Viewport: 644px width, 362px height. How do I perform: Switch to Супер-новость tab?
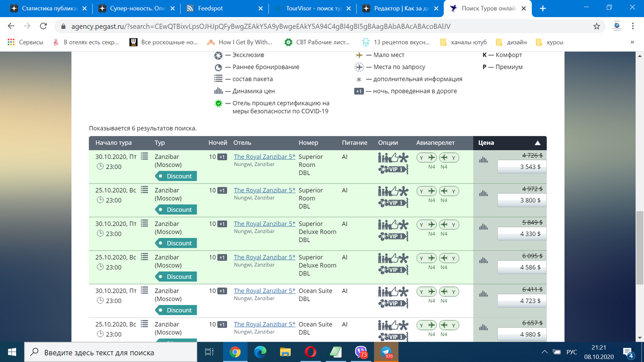tap(136, 9)
